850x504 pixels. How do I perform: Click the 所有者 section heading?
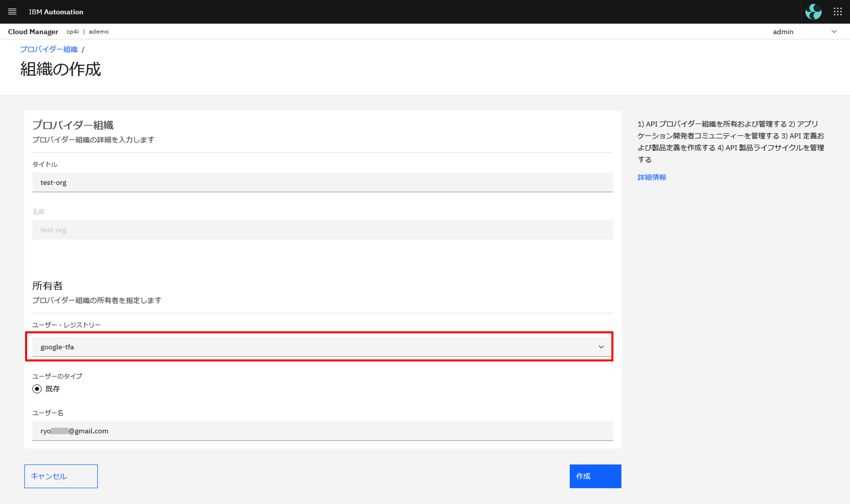(47, 286)
